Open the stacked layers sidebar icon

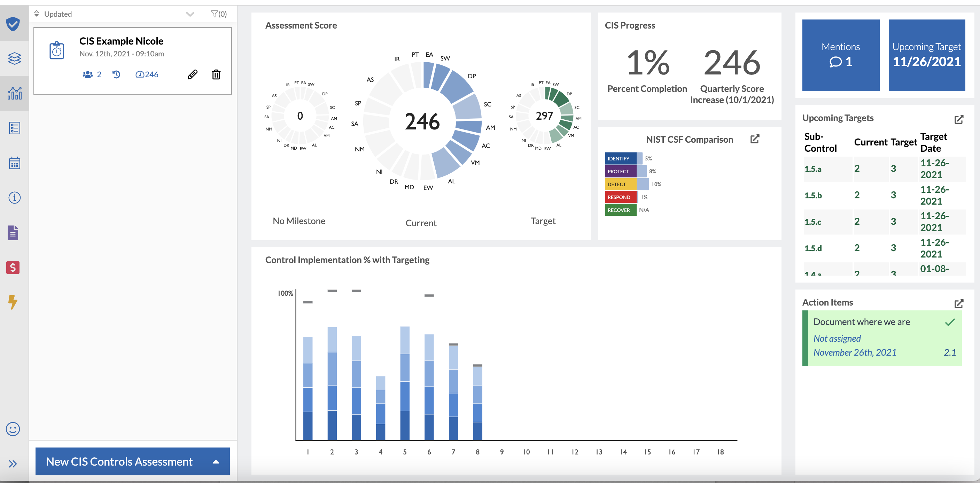tap(14, 58)
